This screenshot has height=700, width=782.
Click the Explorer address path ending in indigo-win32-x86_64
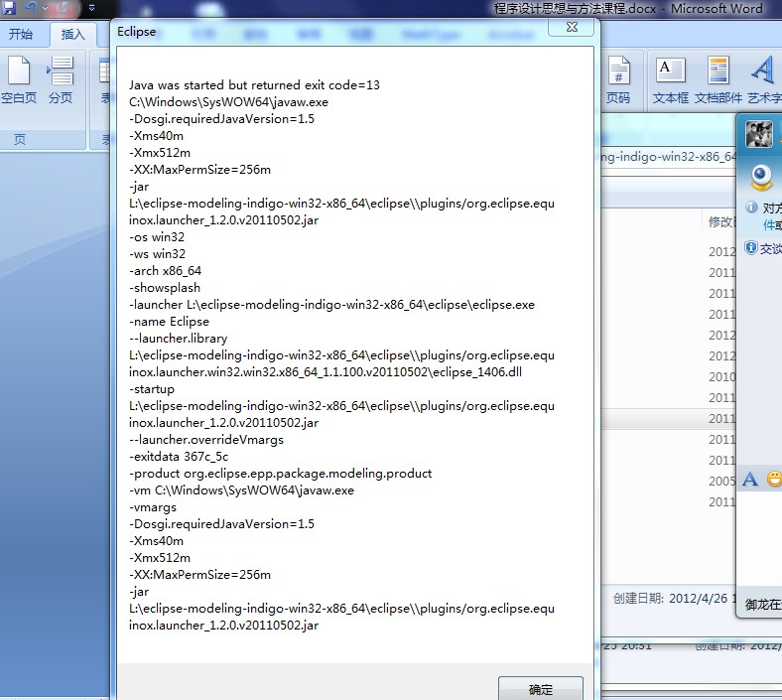tap(668, 157)
